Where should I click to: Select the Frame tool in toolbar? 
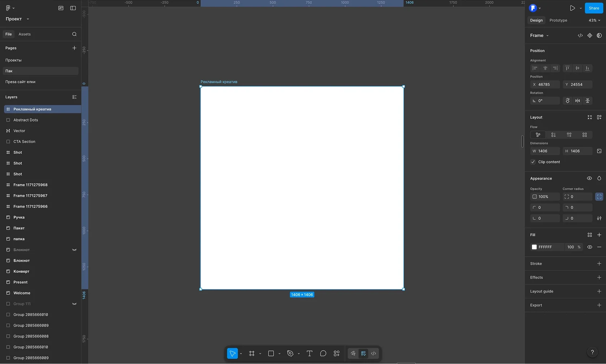click(x=252, y=354)
